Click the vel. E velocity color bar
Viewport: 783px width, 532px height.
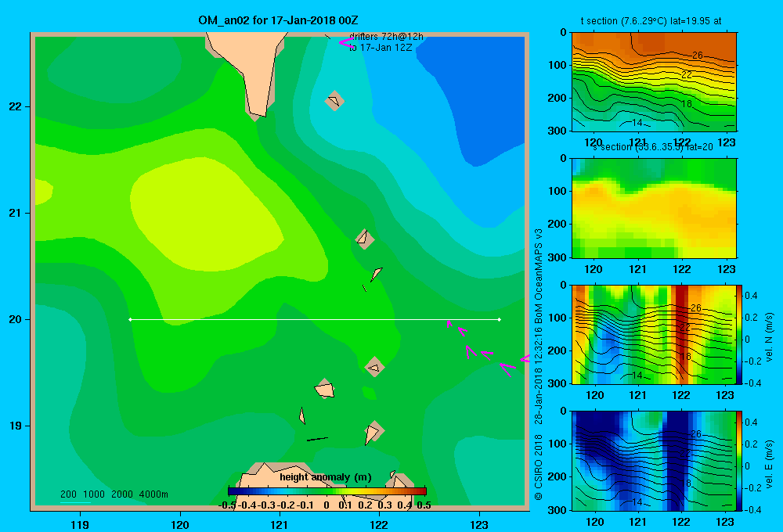739,461
